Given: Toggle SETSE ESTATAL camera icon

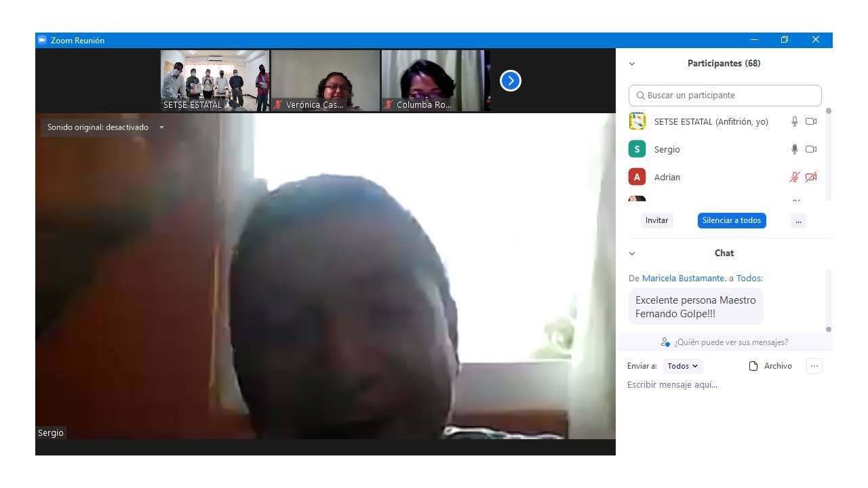Looking at the screenshot, I should (x=811, y=121).
